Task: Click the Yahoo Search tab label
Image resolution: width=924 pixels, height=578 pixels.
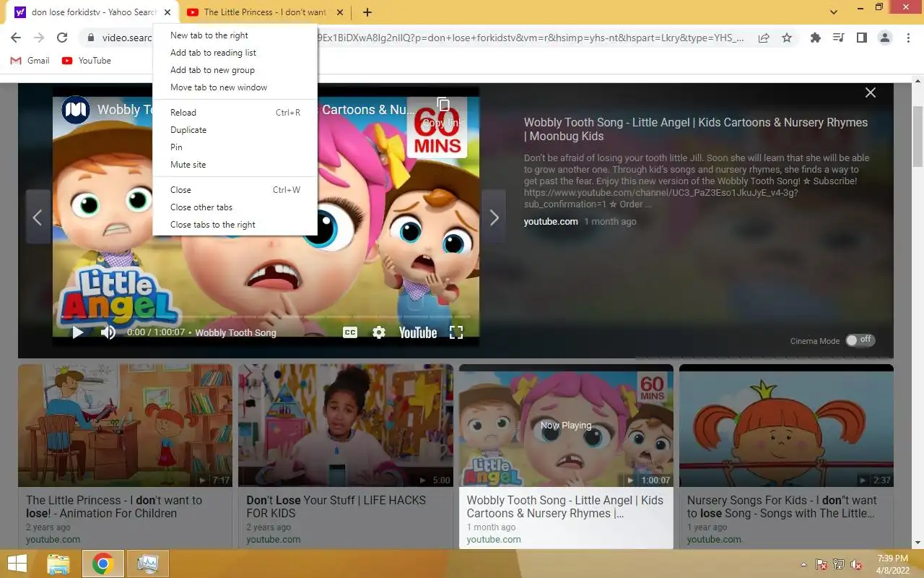Action: pos(94,12)
